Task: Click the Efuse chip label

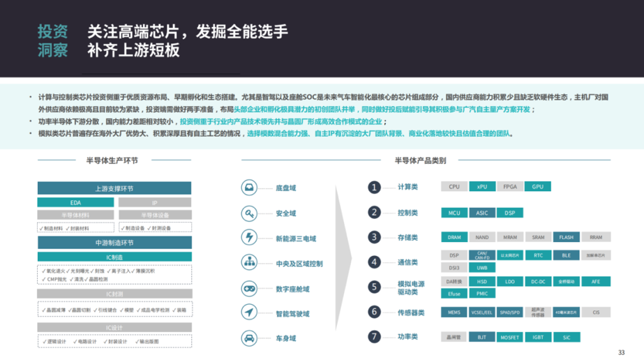Action: pos(454,294)
